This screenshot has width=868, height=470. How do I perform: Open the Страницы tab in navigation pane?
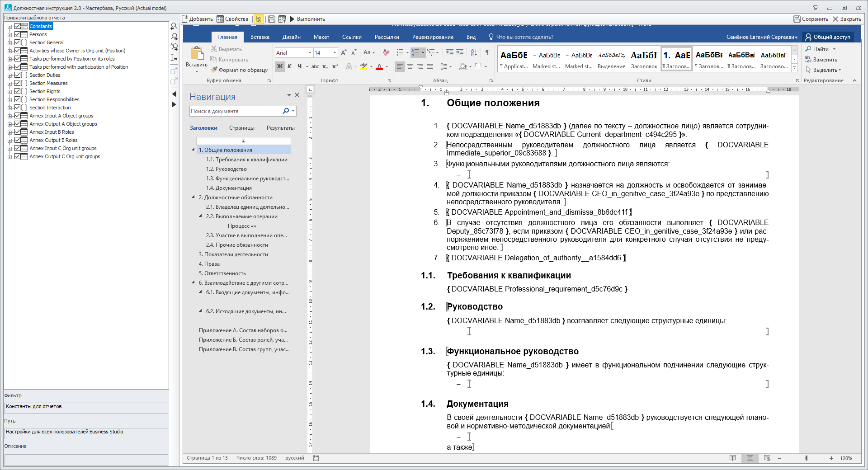(x=241, y=128)
